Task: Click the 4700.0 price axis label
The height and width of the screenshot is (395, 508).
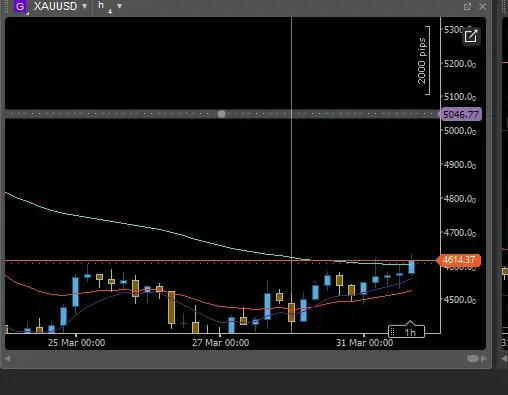Action: tap(460, 232)
